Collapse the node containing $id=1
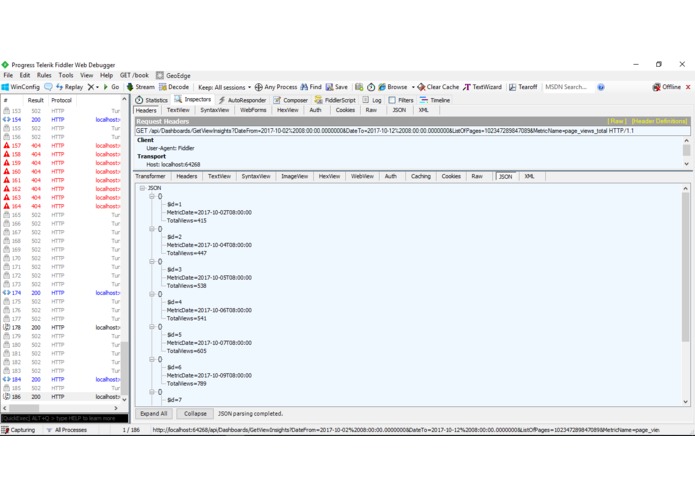Image resolution: width=695 pixels, height=494 pixels. click(152, 196)
